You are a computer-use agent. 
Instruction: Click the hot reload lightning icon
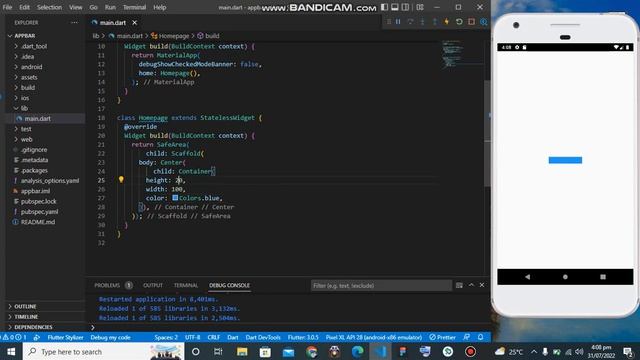(447, 22)
